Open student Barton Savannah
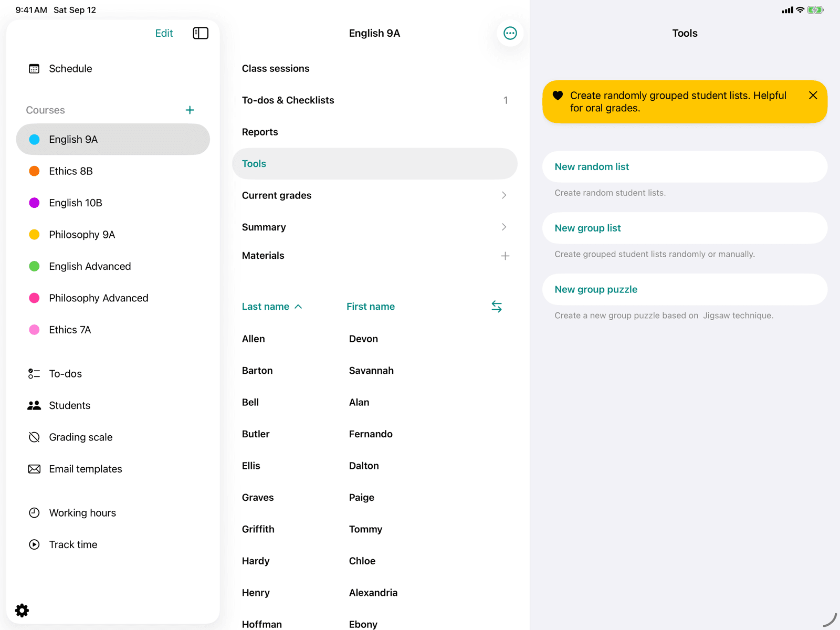This screenshot has height=630, width=840. [375, 371]
